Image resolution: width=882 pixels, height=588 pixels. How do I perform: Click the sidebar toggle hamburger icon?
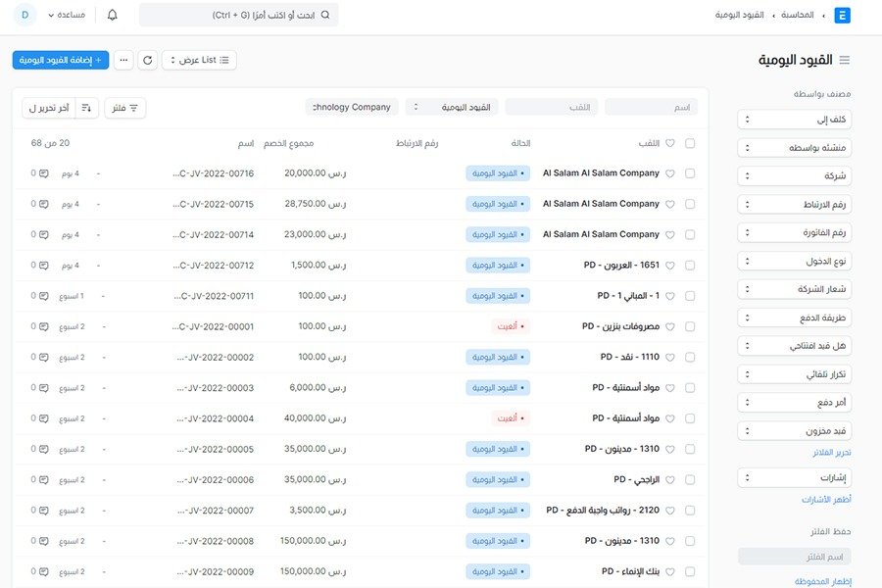[845, 61]
